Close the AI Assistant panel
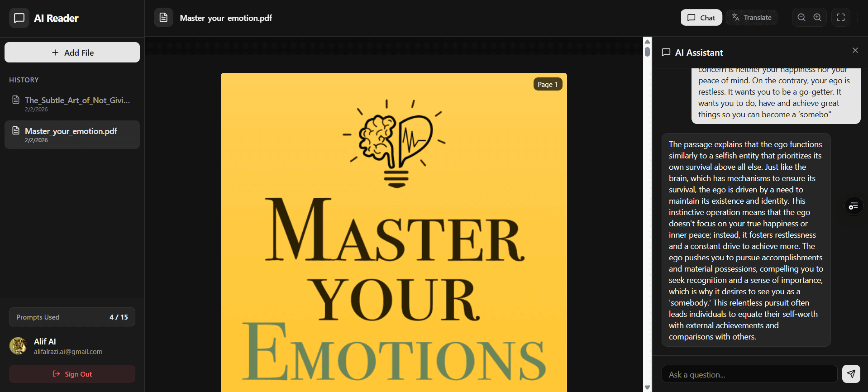868x392 pixels. pyautogui.click(x=855, y=50)
